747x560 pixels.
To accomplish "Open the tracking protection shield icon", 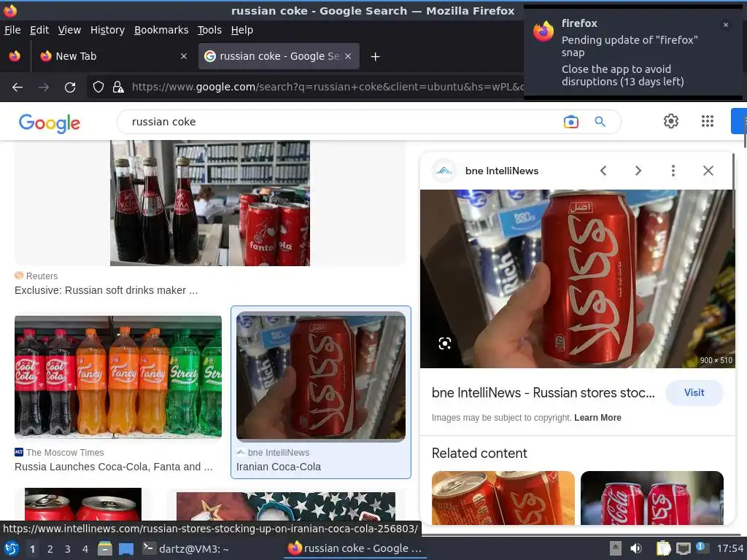I will (x=98, y=87).
